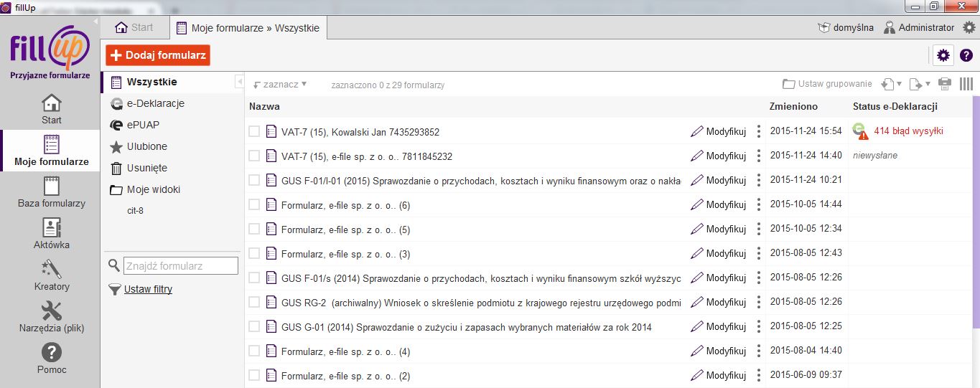
Task: Click Modyfikuj for Formularz e-file (4)
Action: [x=719, y=351]
